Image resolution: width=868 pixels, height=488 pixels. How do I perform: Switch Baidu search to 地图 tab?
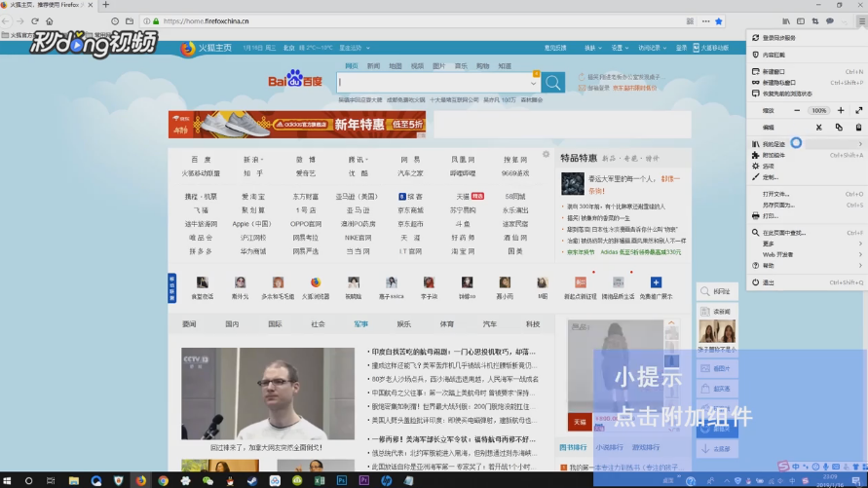[x=396, y=66]
